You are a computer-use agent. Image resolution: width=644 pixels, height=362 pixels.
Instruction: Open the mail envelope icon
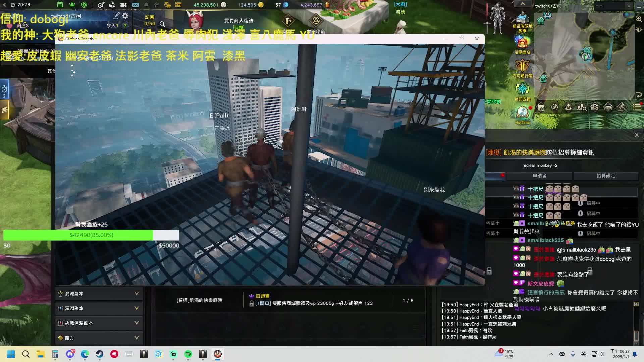[x=135, y=5]
